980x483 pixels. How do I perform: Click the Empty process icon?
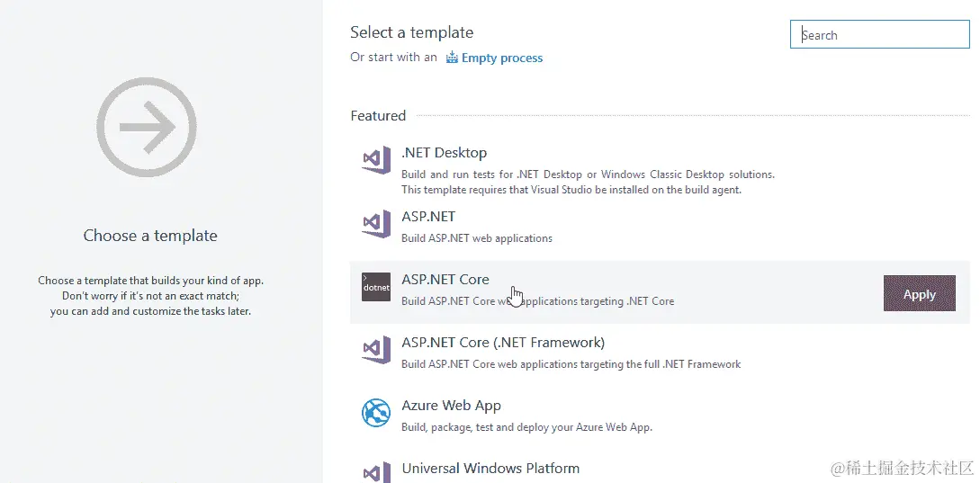(452, 58)
